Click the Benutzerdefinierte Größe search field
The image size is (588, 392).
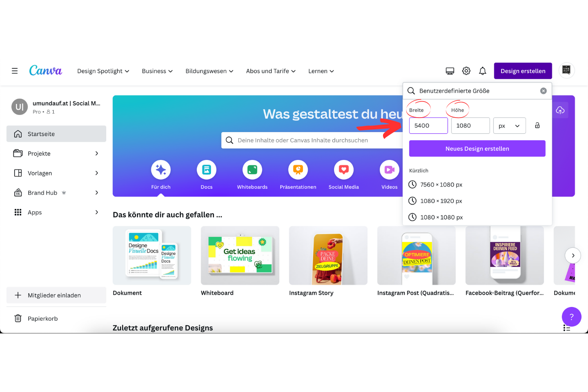click(x=477, y=91)
